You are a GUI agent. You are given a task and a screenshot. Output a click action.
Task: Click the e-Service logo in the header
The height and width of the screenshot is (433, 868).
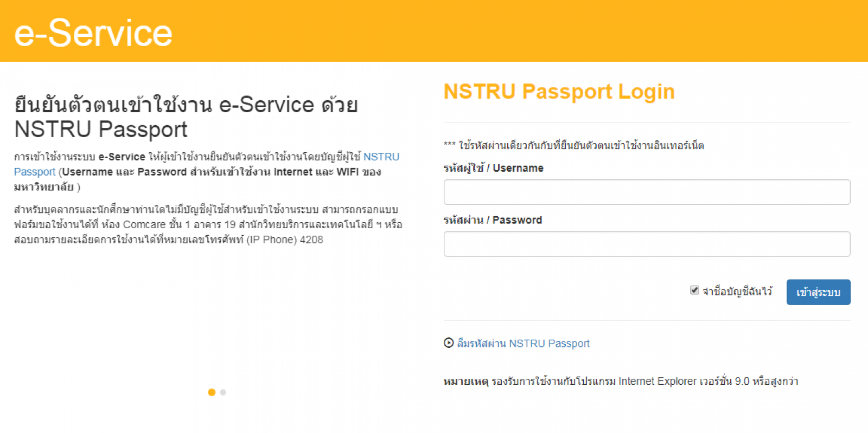[x=93, y=33]
